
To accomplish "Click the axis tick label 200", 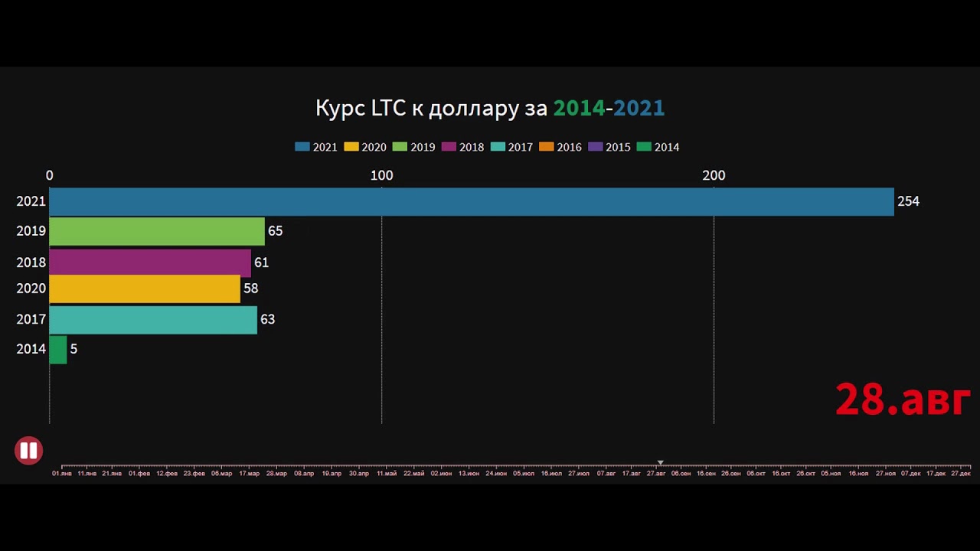I will click(x=714, y=175).
